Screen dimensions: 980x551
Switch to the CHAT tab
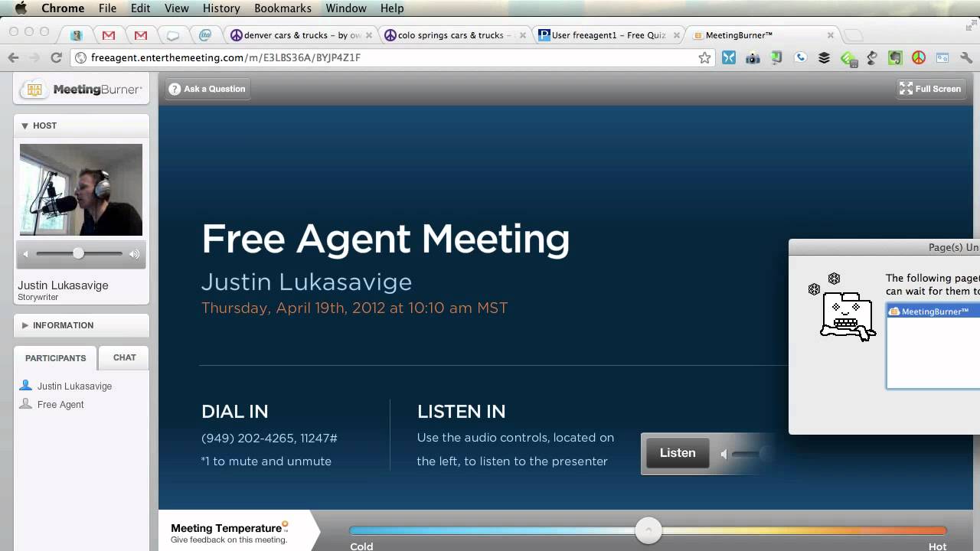pos(125,357)
